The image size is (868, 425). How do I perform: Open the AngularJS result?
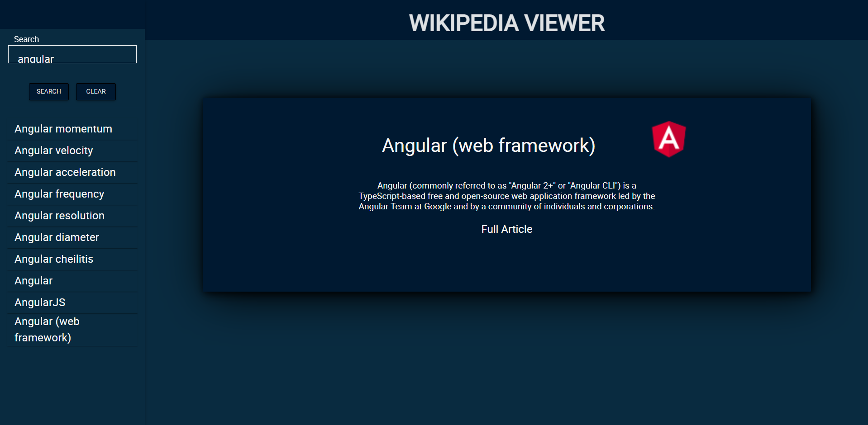click(x=72, y=302)
